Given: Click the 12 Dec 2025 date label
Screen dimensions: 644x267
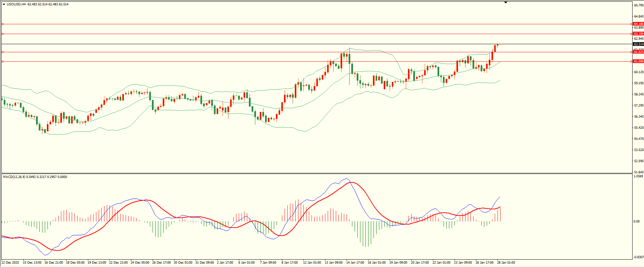Looking at the screenshot, I should 10,263.
